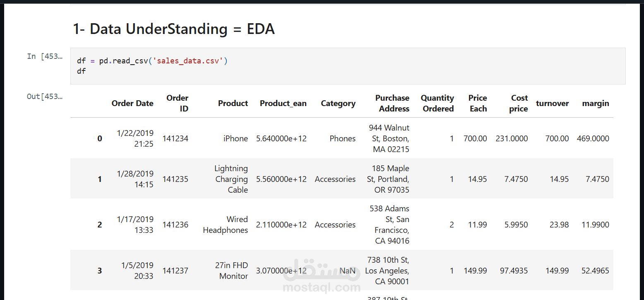Click the 'Category' column header
644x300 pixels.
click(338, 104)
